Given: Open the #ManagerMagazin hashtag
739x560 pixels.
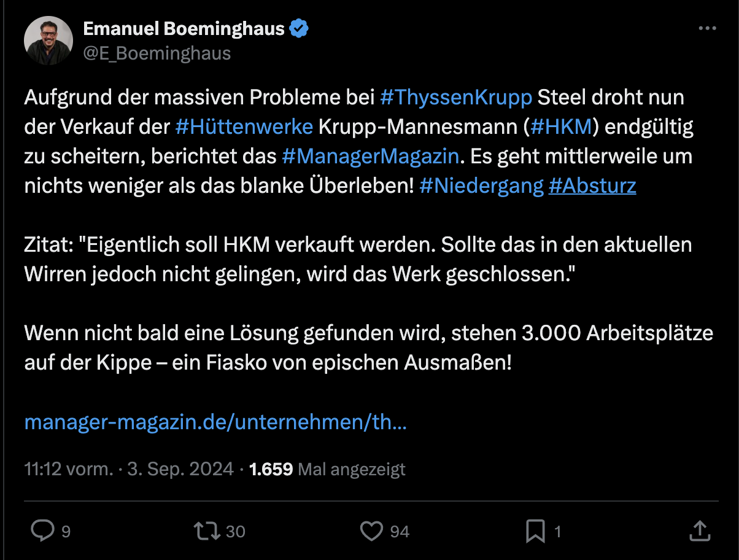Looking at the screenshot, I should coord(370,156).
